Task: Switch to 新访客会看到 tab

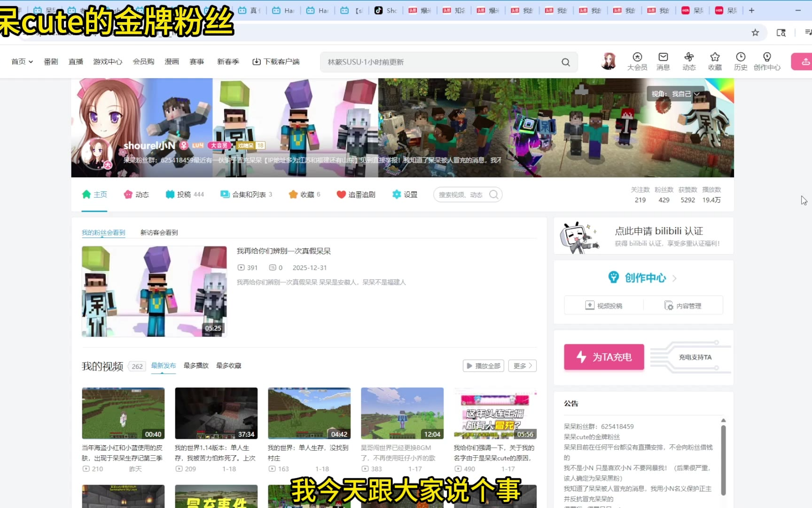Action: click(x=159, y=233)
